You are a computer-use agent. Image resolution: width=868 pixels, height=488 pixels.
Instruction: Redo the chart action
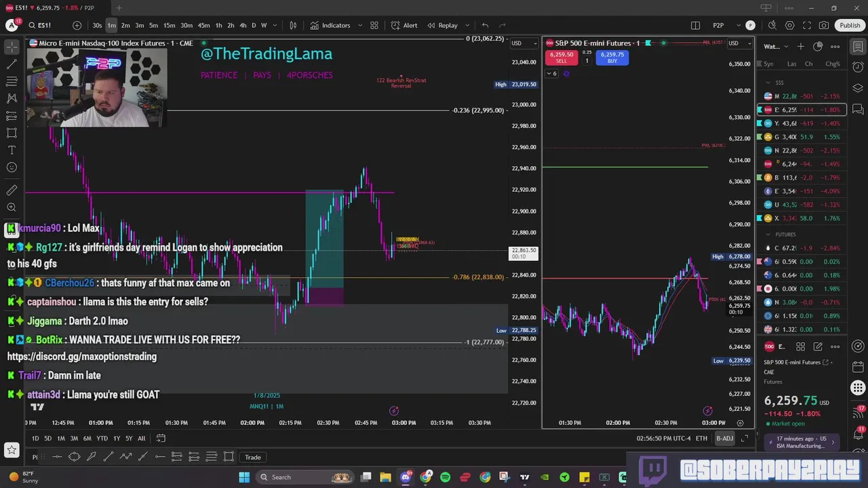coord(502,25)
